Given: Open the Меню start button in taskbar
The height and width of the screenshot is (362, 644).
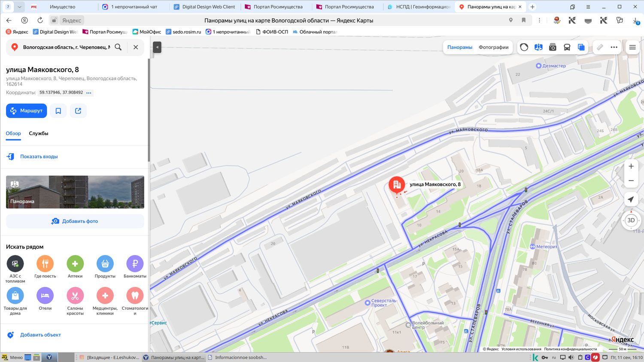Looking at the screenshot, I should (x=12, y=357).
